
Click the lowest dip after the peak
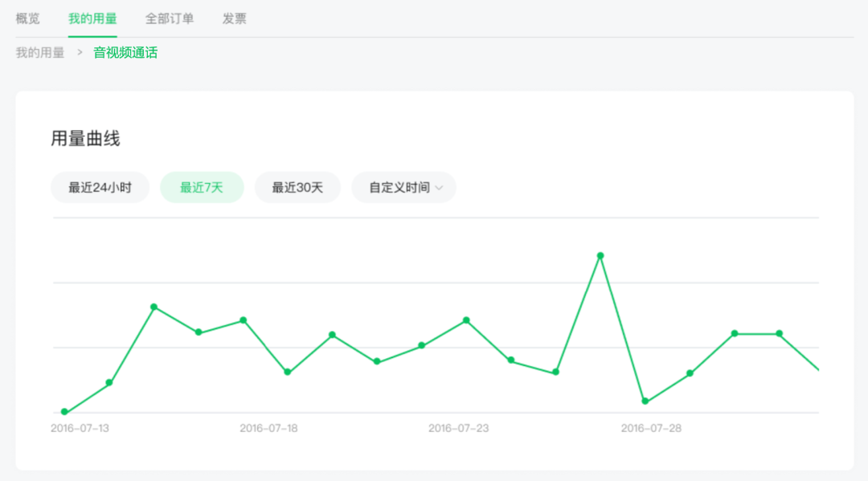tap(645, 400)
